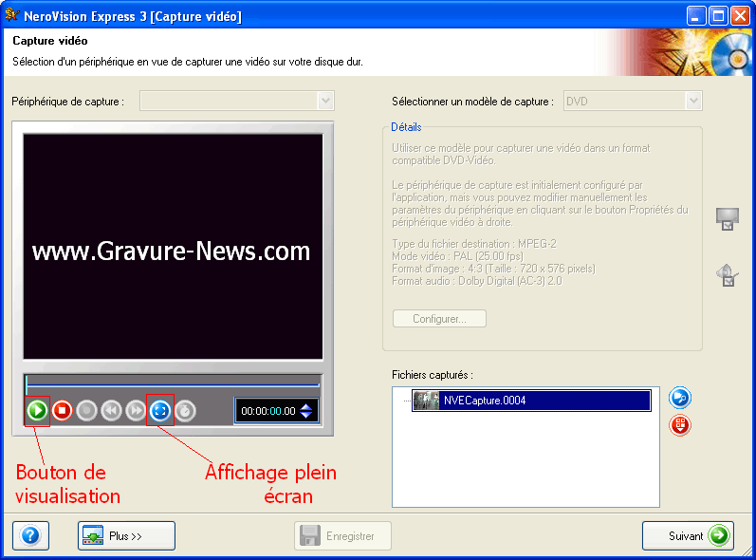Image resolution: width=756 pixels, height=560 pixels.
Task: Click the Plus >> button
Action: (126, 535)
